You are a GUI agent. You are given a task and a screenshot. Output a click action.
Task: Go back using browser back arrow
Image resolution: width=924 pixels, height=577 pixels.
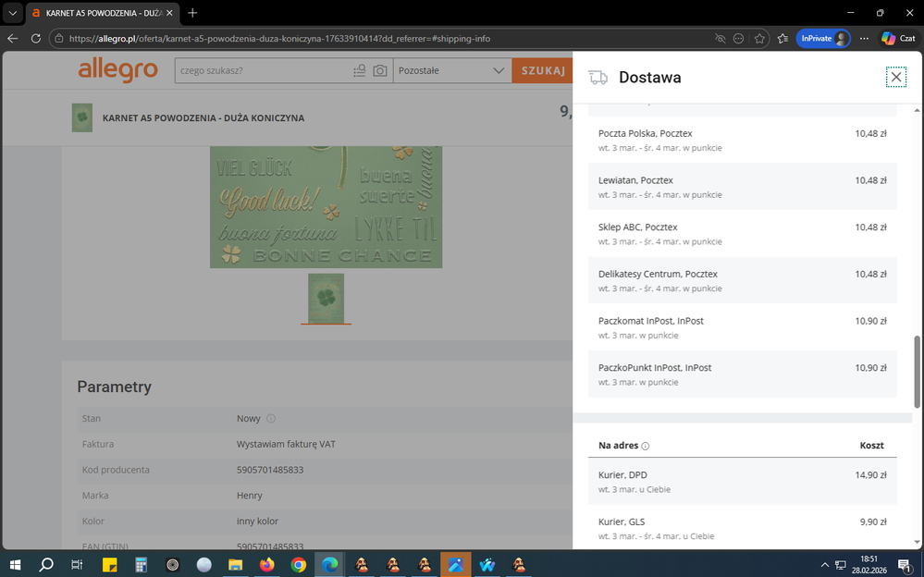coord(13,39)
